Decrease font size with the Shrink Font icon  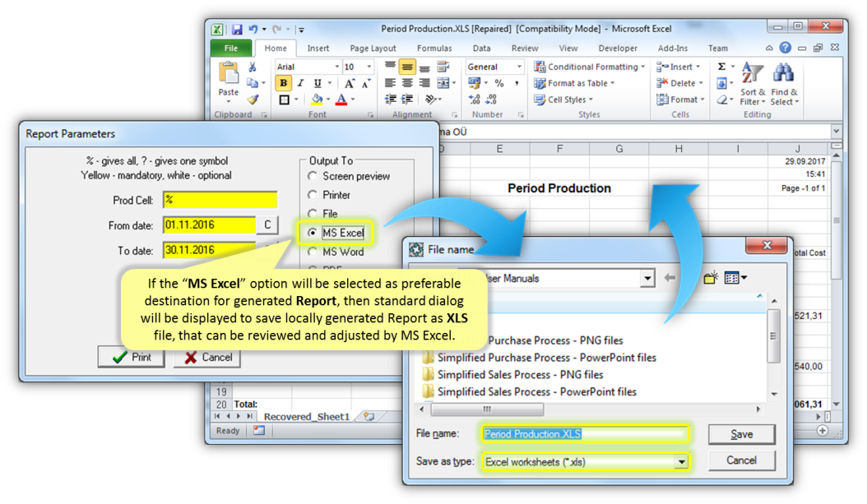[x=365, y=83]
